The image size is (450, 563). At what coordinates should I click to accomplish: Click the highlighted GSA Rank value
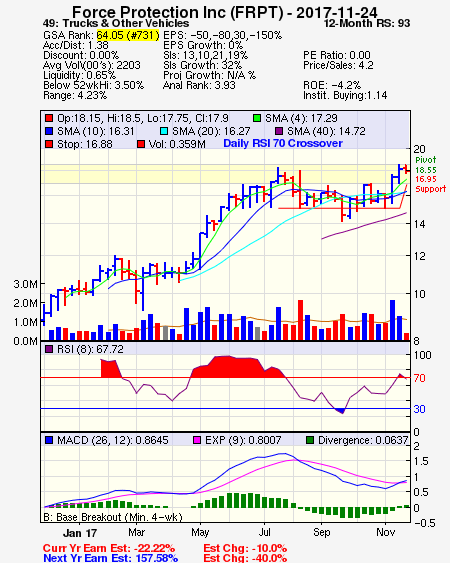pyautogui.click(x=128, y=35)
